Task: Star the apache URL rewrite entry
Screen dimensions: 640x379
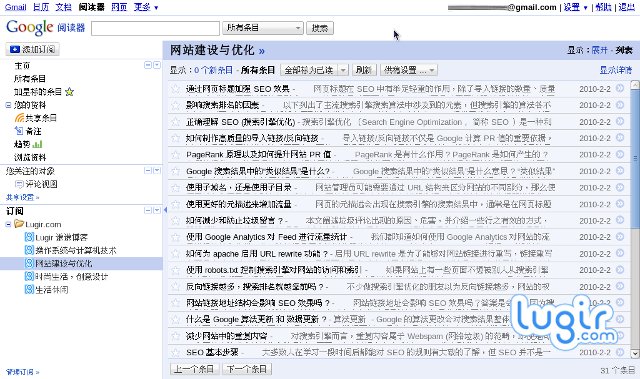Action: [x=176, y=253]
